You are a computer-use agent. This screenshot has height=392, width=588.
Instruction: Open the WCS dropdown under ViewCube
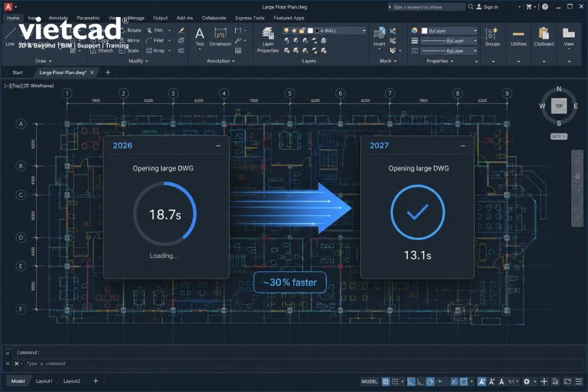pyautogui.click(x=559, y=136)
